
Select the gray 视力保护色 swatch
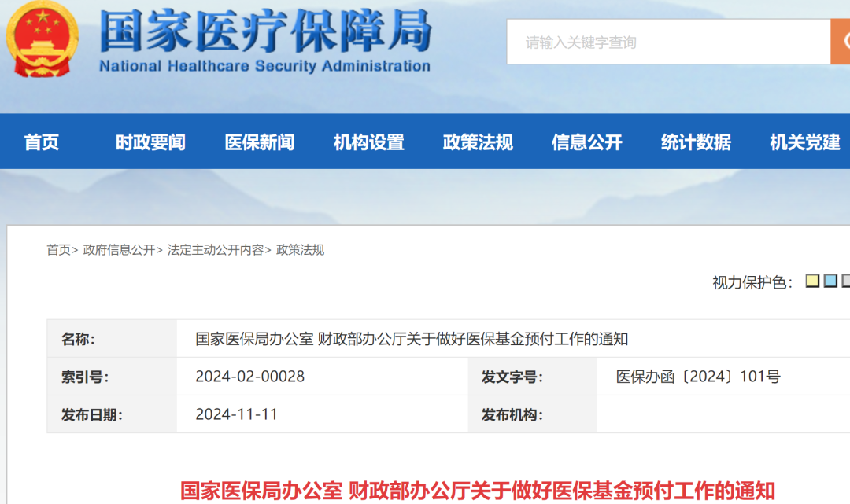point(846,281)
